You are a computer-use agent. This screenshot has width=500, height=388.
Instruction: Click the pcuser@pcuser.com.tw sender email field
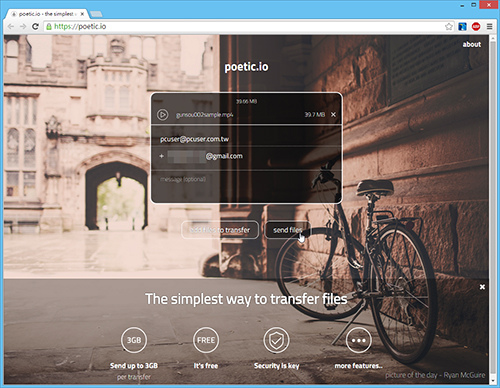click(247, 139)
